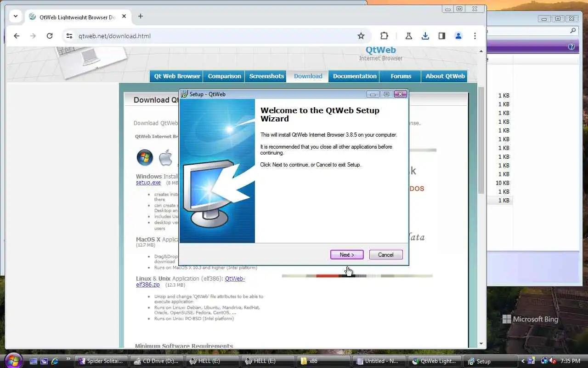
Task: Switch to QtWeb Light... taskbar button
Action: tap(435, 361)
